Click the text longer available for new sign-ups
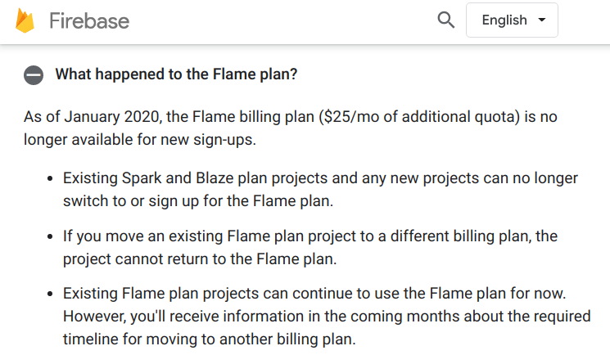 coord(140,140)
